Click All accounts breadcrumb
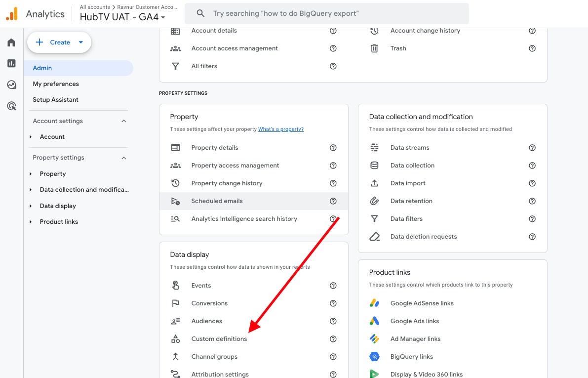This screenshot has height=378, width=588. tap(95, 7)
